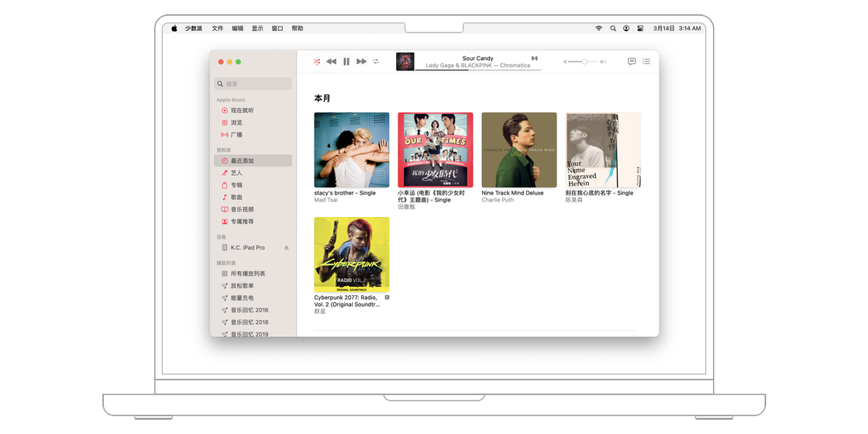The height and width of the screenshot is (434, 868).
Task: Open playlist 音乐回忆 2016
Action: pyautogui.click(x=253, y=310)
